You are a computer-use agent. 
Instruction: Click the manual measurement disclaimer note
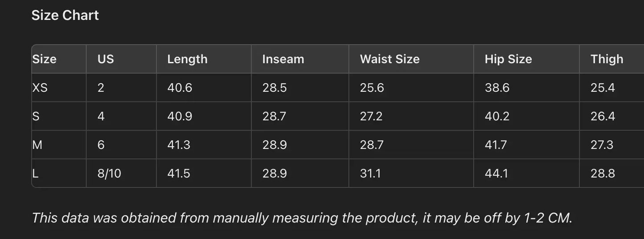pos(302,218)
